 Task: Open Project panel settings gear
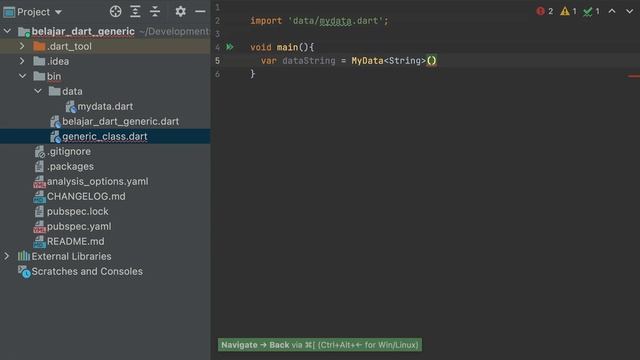pos(180,11)
